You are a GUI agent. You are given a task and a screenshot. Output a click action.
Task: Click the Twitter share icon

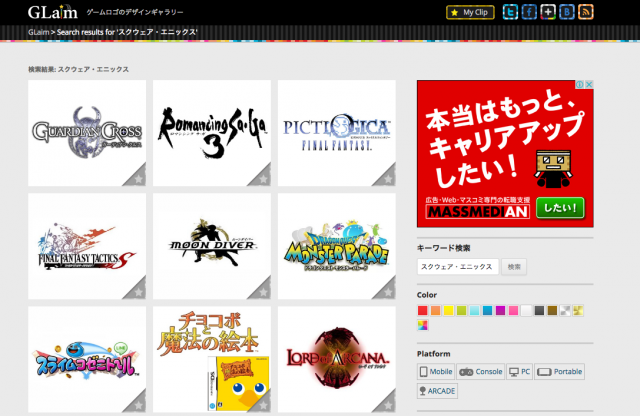point(512,12)
